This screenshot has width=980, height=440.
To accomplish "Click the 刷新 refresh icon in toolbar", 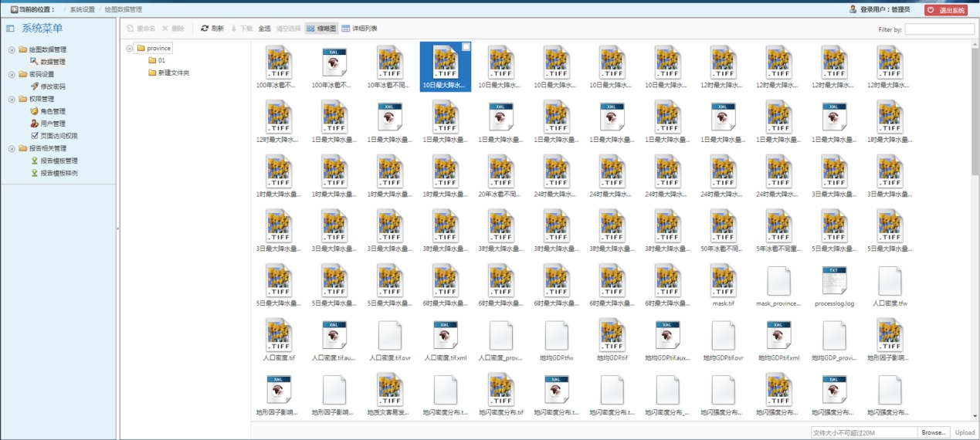I will click(x=205, y=29).
